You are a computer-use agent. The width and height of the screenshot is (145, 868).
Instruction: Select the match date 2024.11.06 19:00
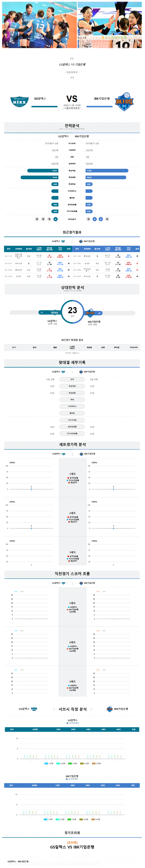point(72,105)
